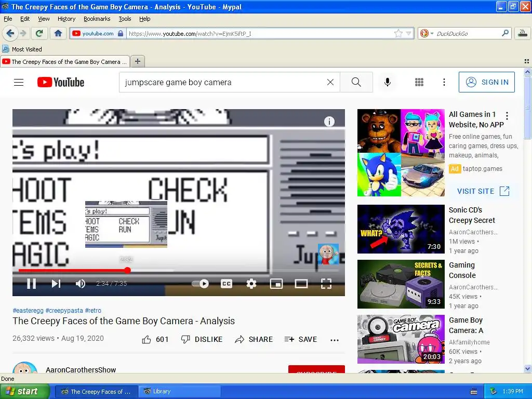Screen dimensions: 532x399
Task: Toggle closed captions CC button
Action: pyautogui.click(x=227, y=283)
